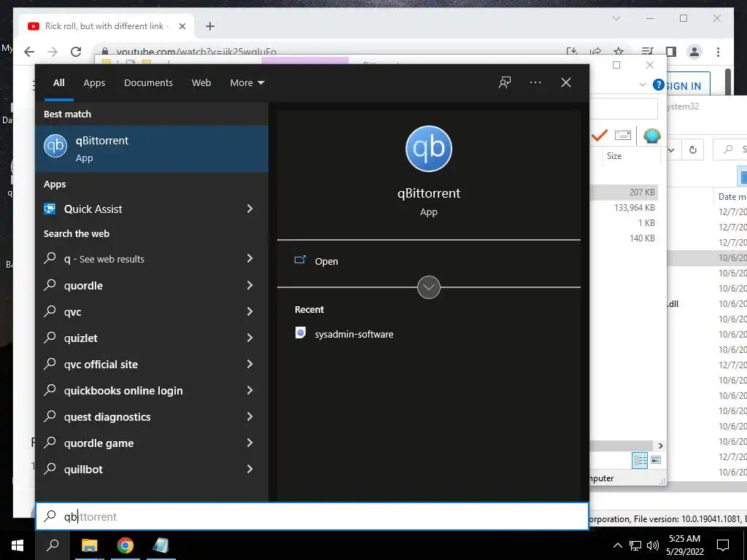
Task: Close the Windows search panel
Action: pos(566,82)
